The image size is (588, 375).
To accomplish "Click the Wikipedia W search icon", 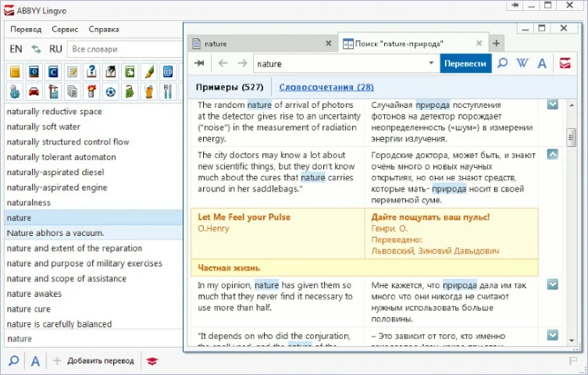I will point(523,63).
